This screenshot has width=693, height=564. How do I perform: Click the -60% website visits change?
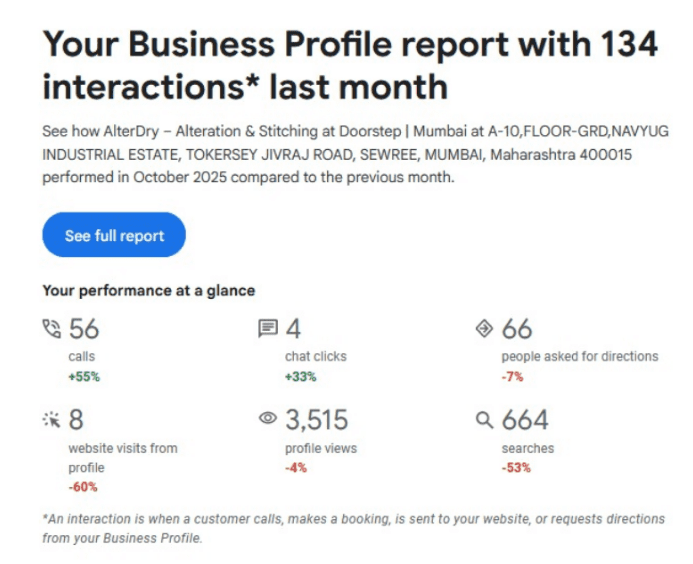[83, 487]
